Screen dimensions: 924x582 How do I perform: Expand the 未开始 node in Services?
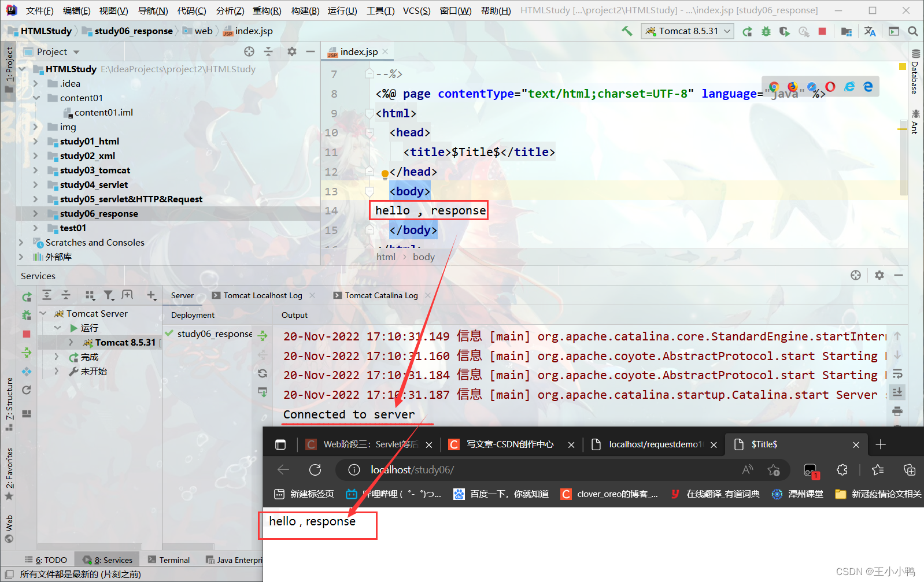[57, 372]
